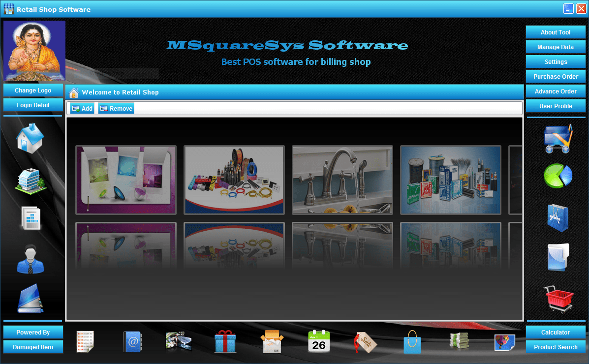Click the house icon in left sidebar
The height and width of the screenshot is (364, 589).
point(31,138)
